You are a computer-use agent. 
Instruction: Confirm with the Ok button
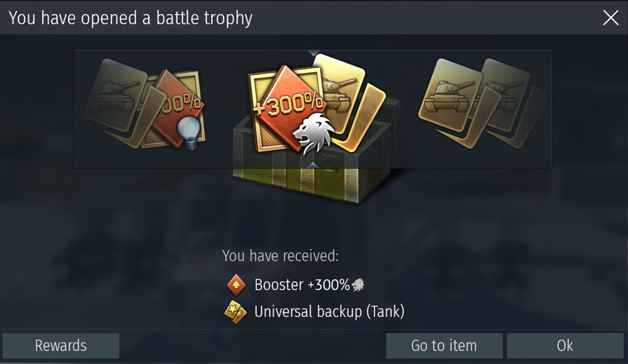coord(565,346)
